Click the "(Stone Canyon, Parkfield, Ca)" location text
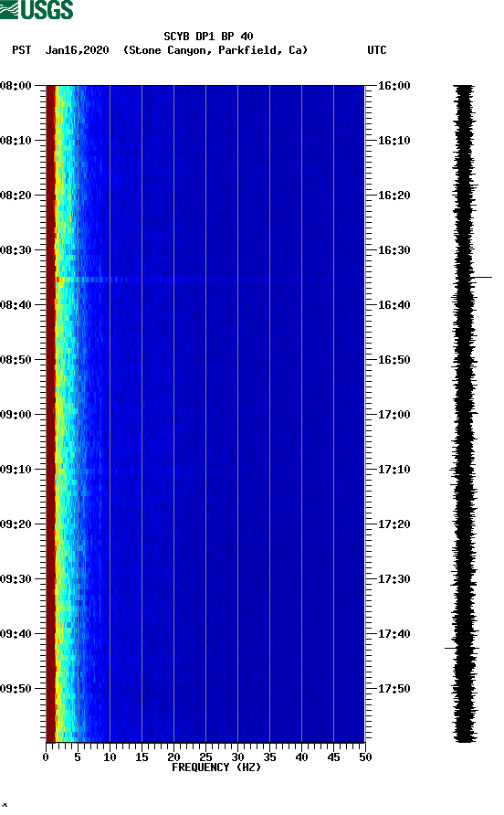Viewport: 504px width, 815px height. [215, 50]
